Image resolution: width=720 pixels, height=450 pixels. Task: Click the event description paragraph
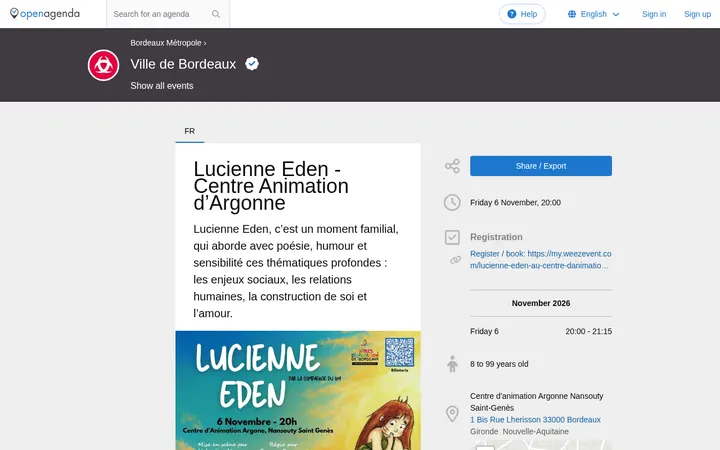point(296,271)
